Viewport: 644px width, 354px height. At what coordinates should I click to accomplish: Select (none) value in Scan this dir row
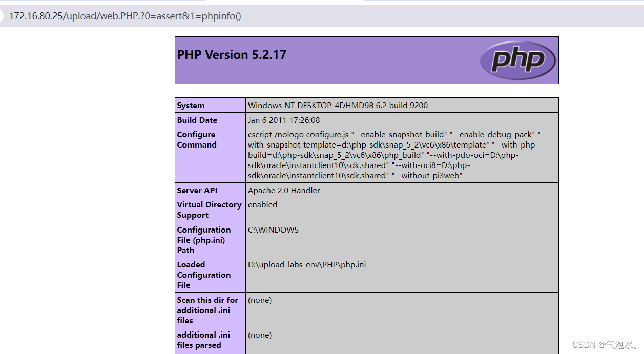pos(260,300)
